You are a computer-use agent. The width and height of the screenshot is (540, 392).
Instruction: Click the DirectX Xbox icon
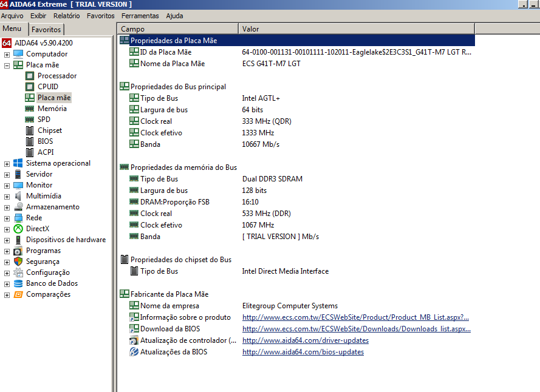(18, 229)
